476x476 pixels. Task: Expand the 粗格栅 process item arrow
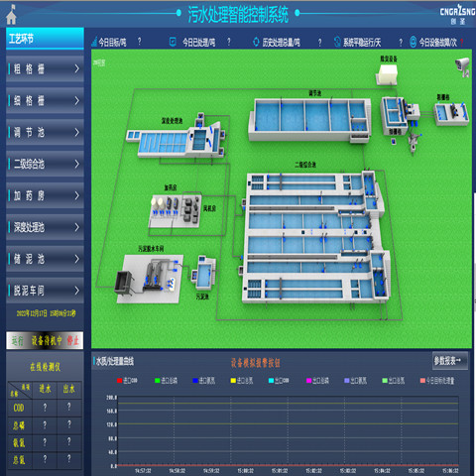point(77,68)
